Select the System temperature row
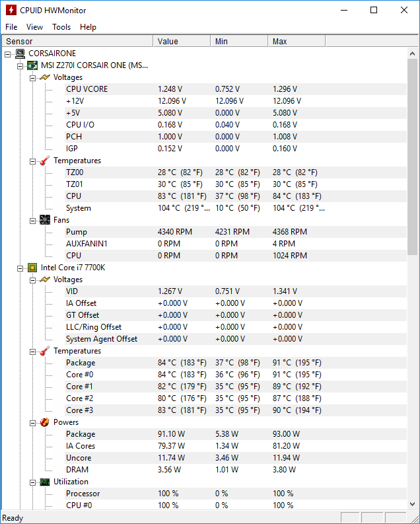The width and height of the screenshot is (420, 524). point(236,208)
